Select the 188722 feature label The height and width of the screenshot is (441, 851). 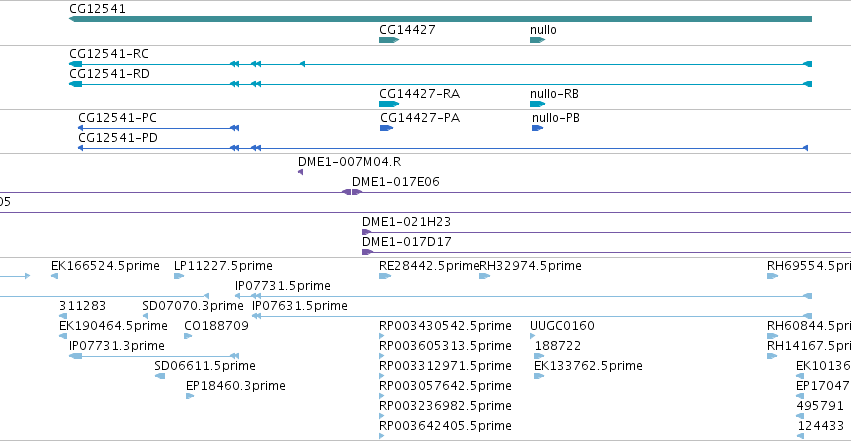558,346
